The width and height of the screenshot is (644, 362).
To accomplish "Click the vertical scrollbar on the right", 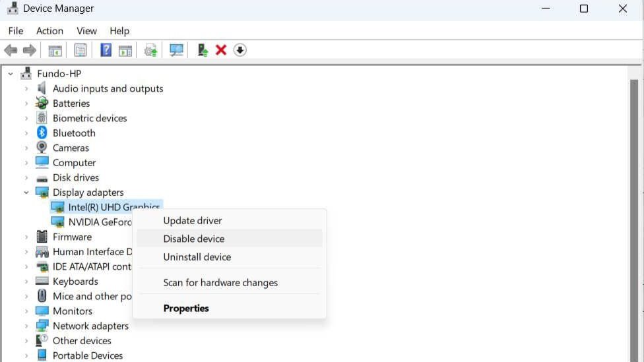I will (x=635, y=198).
